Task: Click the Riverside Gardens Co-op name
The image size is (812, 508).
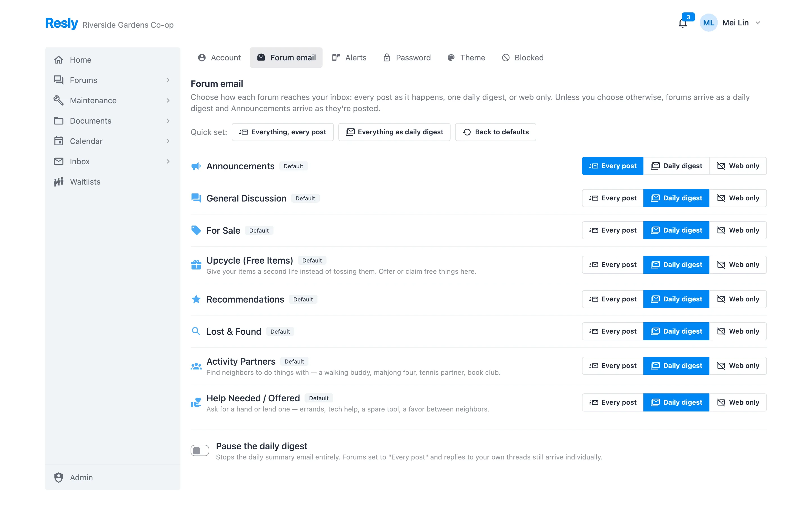Action: point(128,25)
